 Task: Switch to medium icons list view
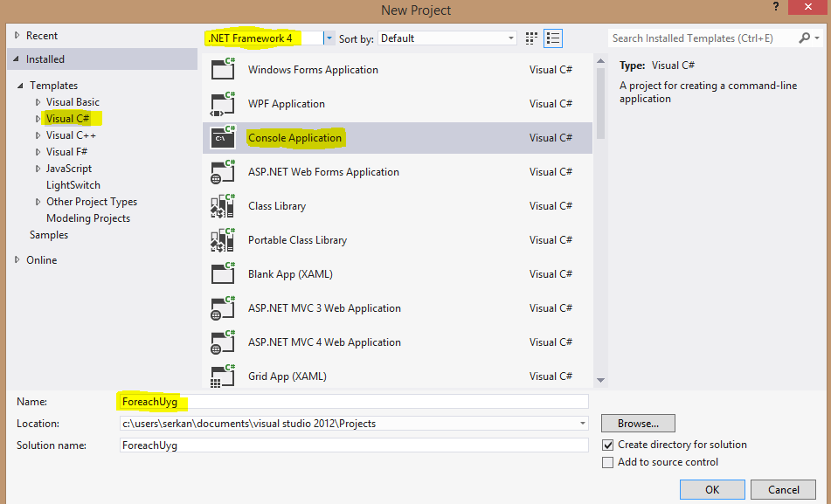pyautogui.click(x=553, y=38)
